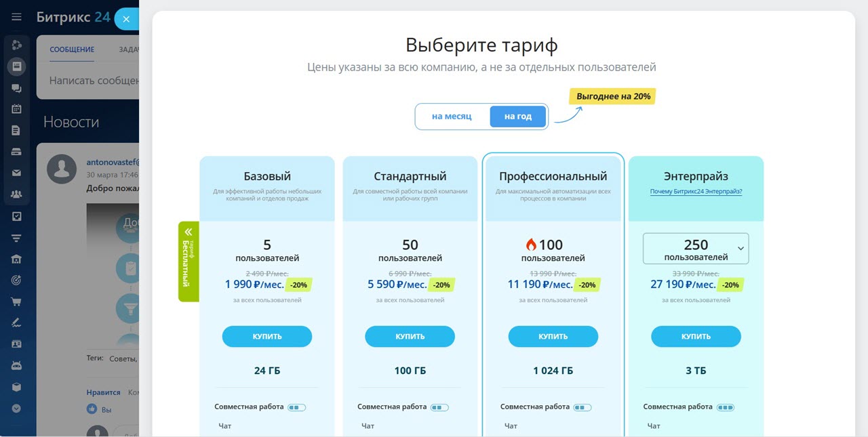The image size is (868, 437).
Task: Open the drive storage sidebar icon
Action: click(x=16, y=152)
